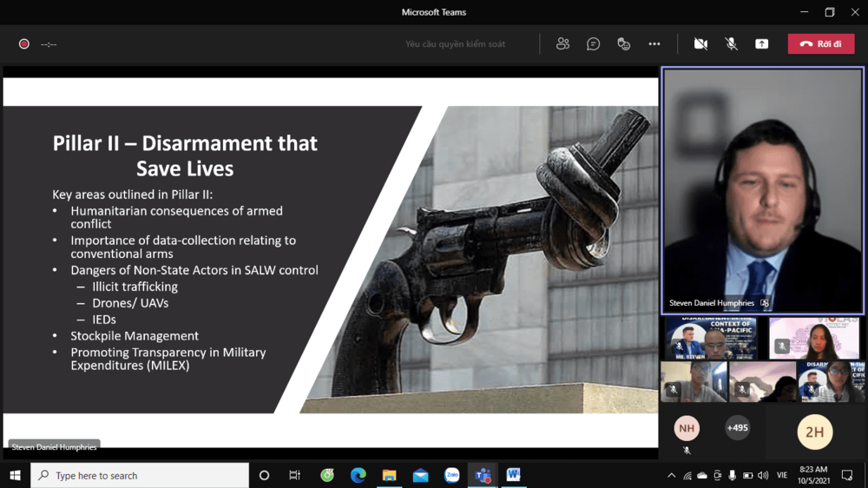Click the muted mic icon under NH avatar
The height and width of the screenshot is (488, 868).
pos(687,451)
